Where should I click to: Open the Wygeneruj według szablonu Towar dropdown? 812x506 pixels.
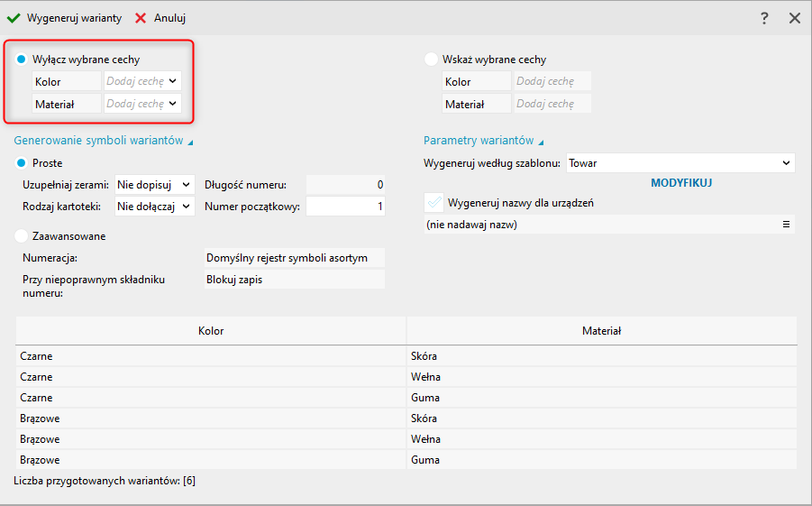click(x=787, y=163)
